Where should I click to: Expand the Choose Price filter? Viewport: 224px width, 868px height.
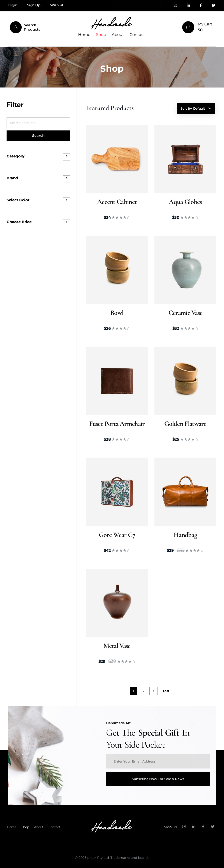tap(66, 222)
